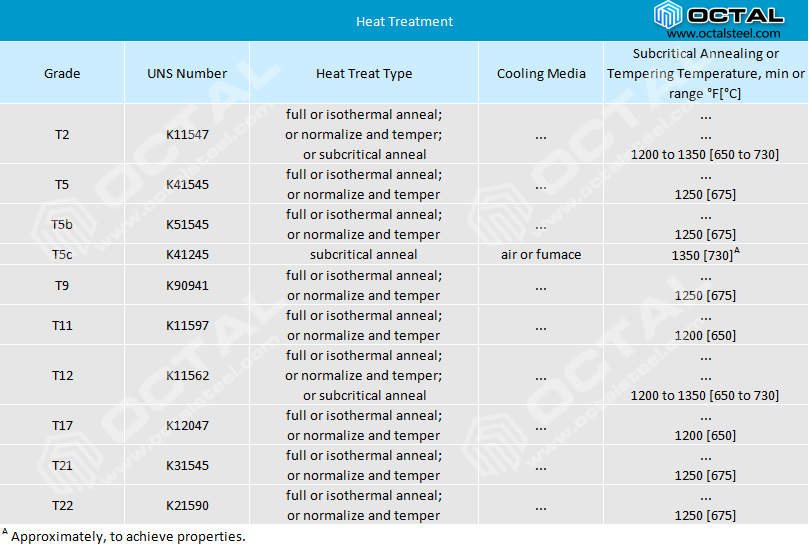Click the Cooling Media column header

click(x=541, y=73)
